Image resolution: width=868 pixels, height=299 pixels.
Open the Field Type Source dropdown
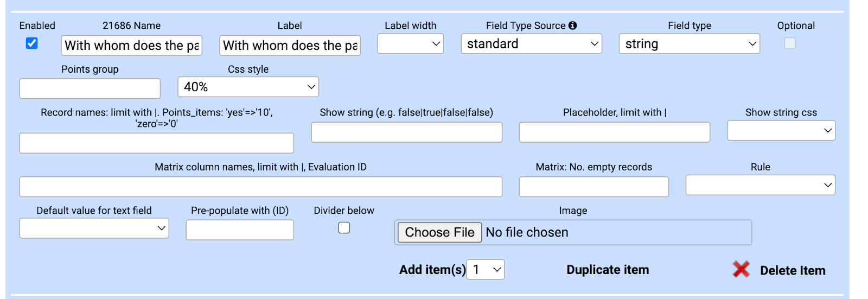point(532,44)
